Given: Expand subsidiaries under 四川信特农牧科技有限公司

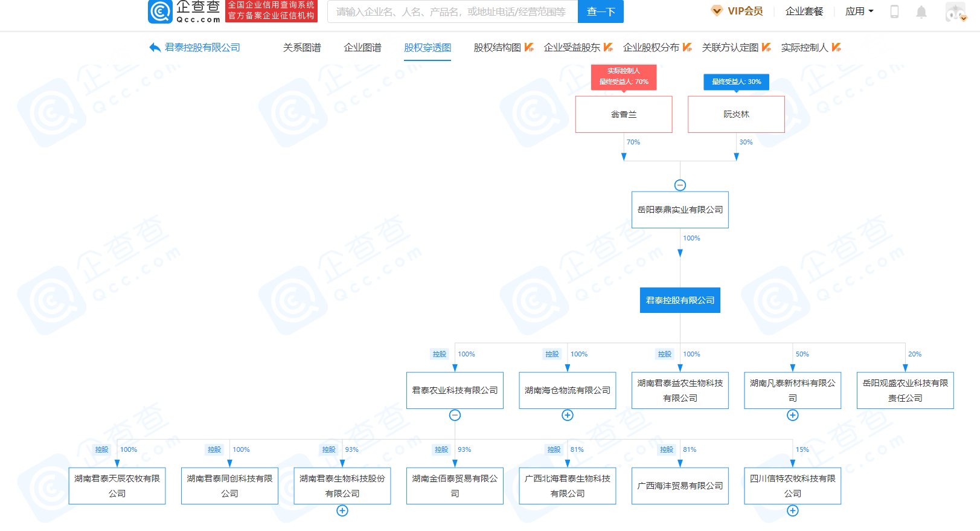Looking at the screenshot, I should coord(793,510).
